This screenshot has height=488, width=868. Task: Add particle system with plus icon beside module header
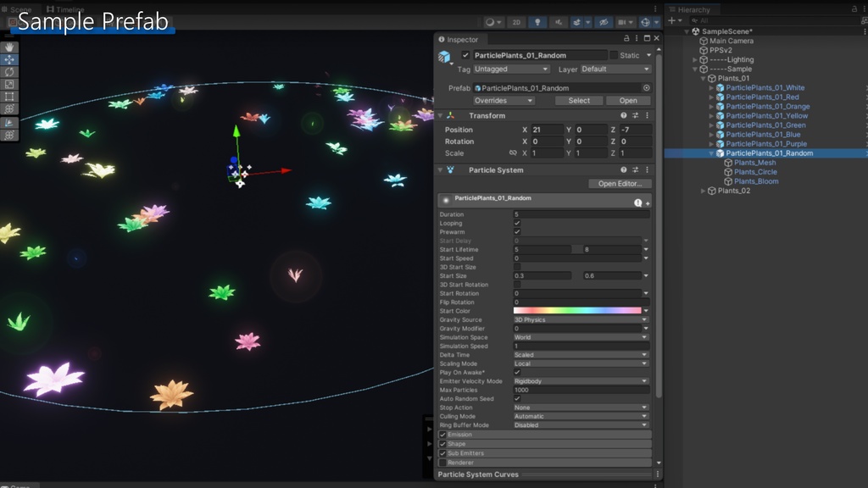coord(648,203)
